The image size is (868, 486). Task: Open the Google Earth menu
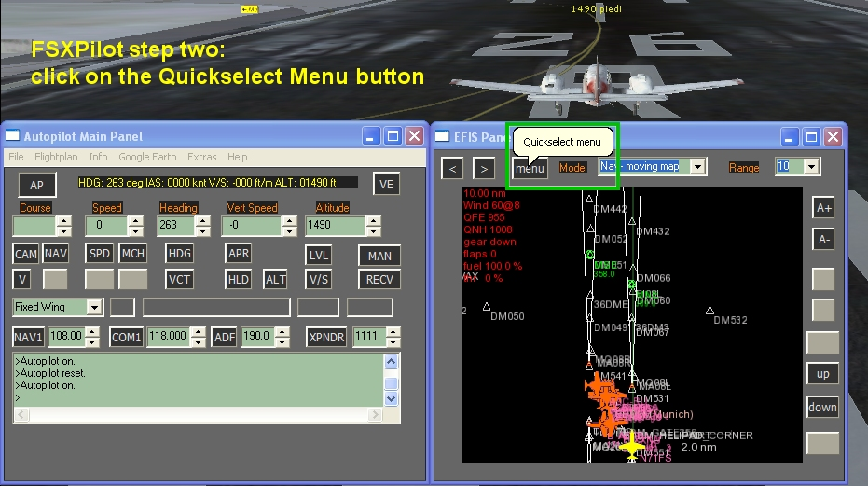[x=147, y=157]
